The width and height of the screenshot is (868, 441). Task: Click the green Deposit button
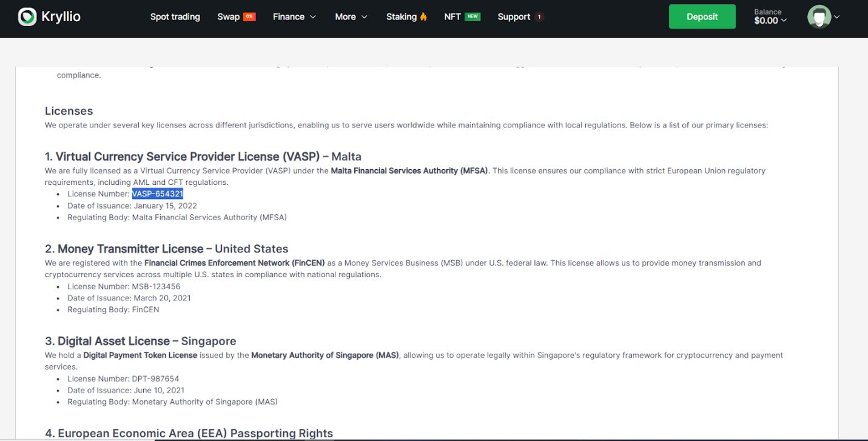pyautogui.click(x=702, y=17)
